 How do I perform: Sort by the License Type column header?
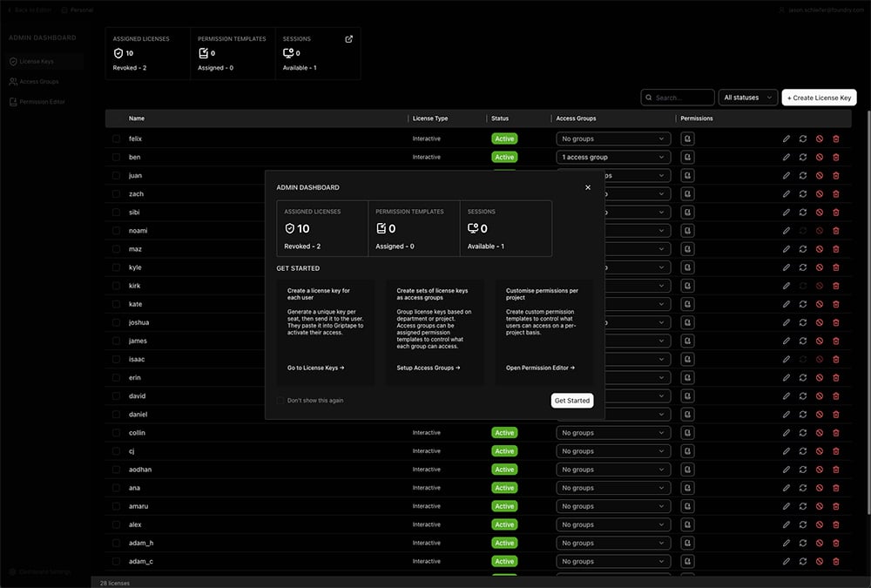click(x=430, y=118)
